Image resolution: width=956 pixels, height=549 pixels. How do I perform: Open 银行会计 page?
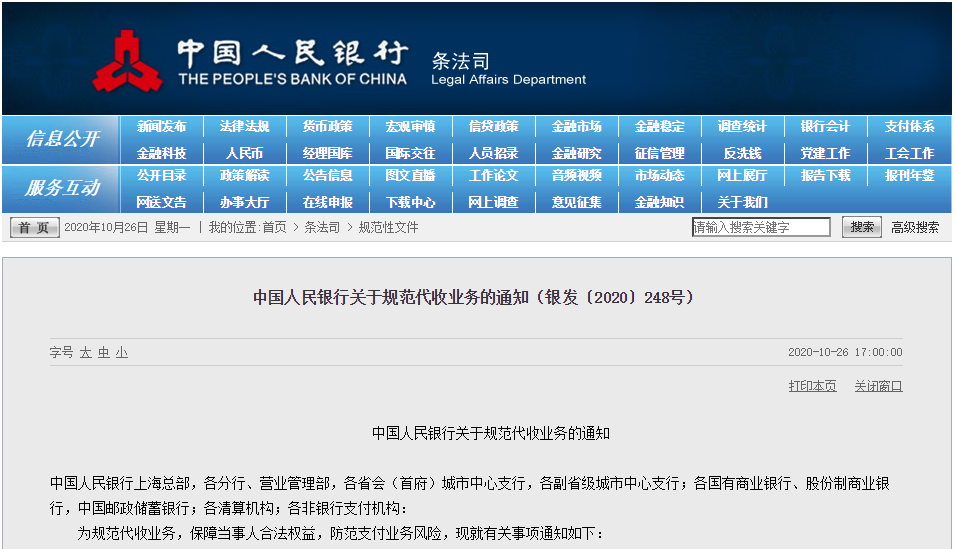[825, 126]
